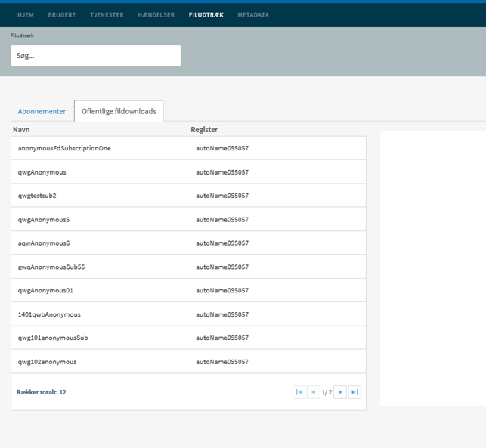Select the 1401qwbAnonymous row
Image resolution: width=486 pixels, height=448 pixels.
pos(49,314)
